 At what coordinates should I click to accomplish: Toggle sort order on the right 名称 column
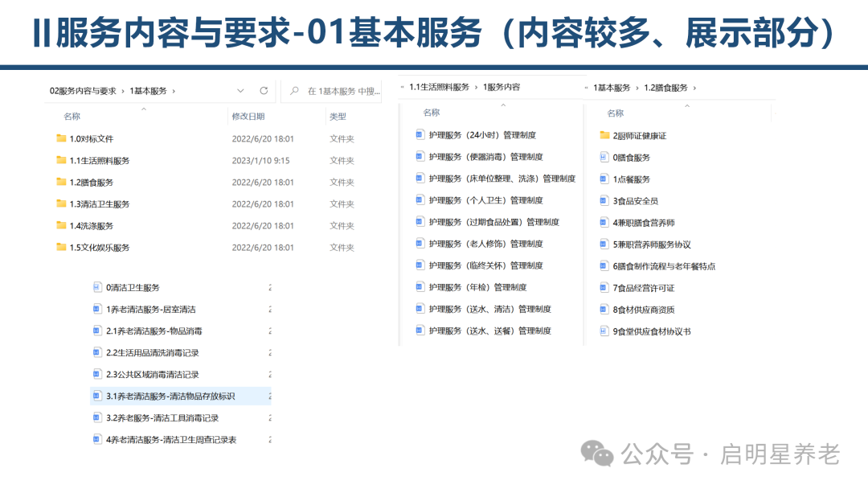[615, 113]
